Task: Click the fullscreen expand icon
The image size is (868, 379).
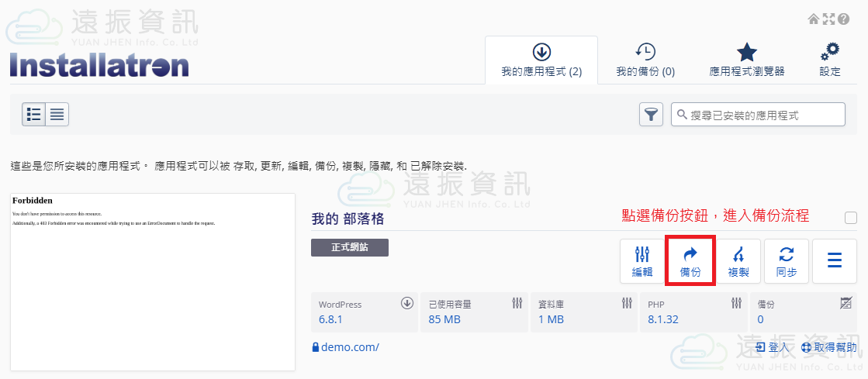Action: 828,19
